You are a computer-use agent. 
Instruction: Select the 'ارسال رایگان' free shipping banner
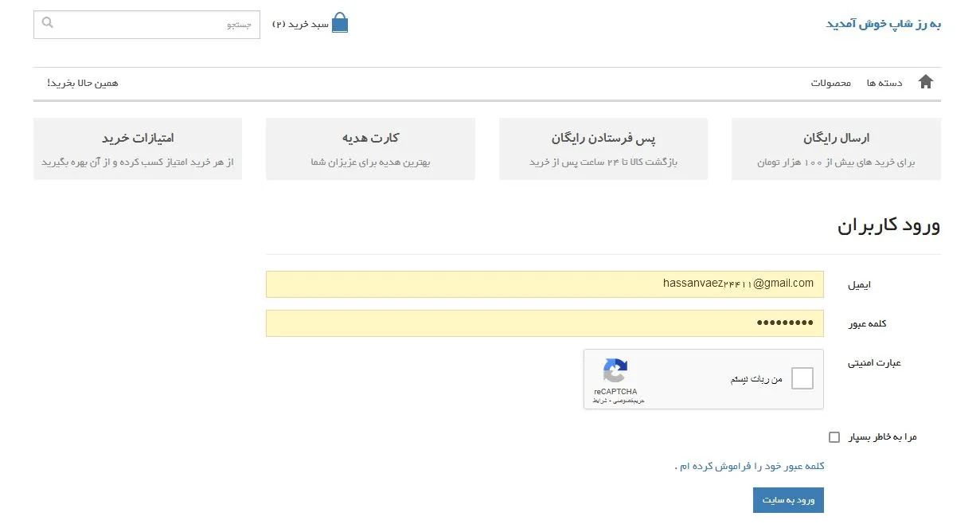pyautogui.click(x=836, y=149)
